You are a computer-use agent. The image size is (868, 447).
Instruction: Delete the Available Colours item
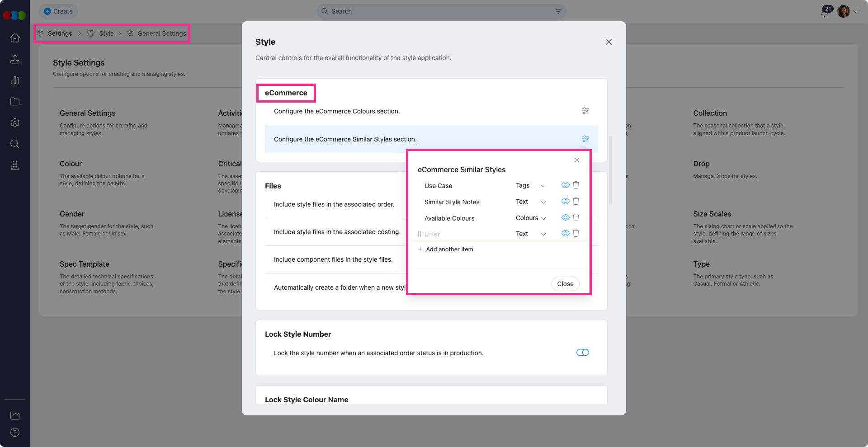[576, 218]
